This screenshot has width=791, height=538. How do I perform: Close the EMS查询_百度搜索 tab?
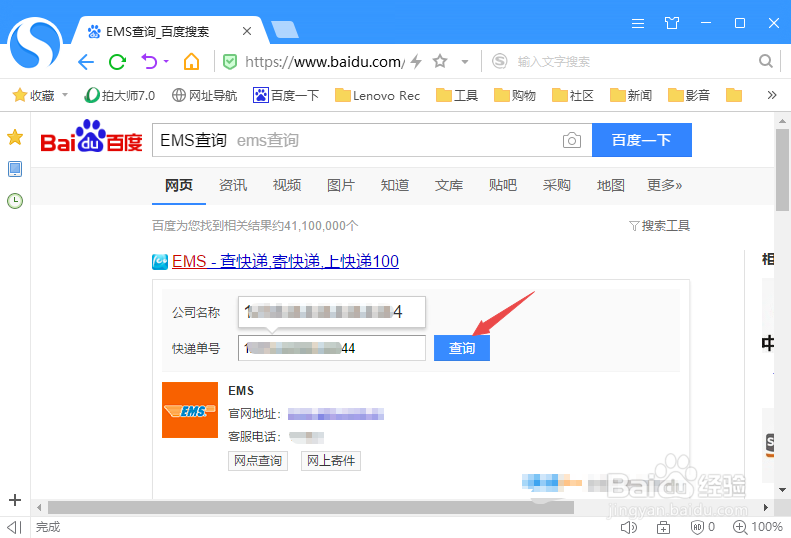pos(247,31)
